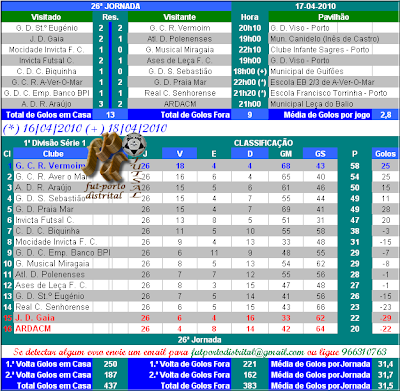
Task: Select the date "17-04-2010"
Action: click(x=315, y=6)
